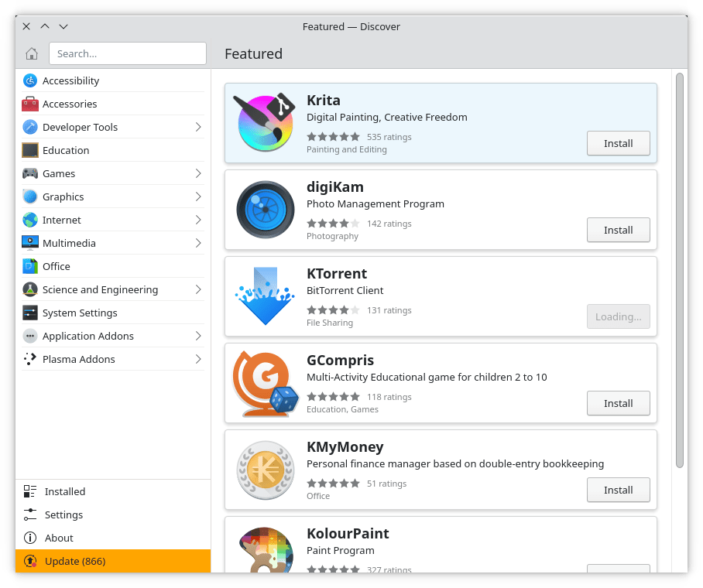Click inside the search field
Image resolution: width=703 pixels, height=588 pixels.
coord(127,53)
